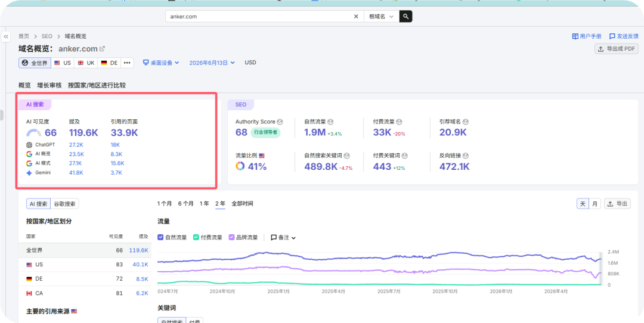The width and height of the screenshot is (644, 323).
Task: Click the Gemini sparkle icon
Action: coord(29,173)
